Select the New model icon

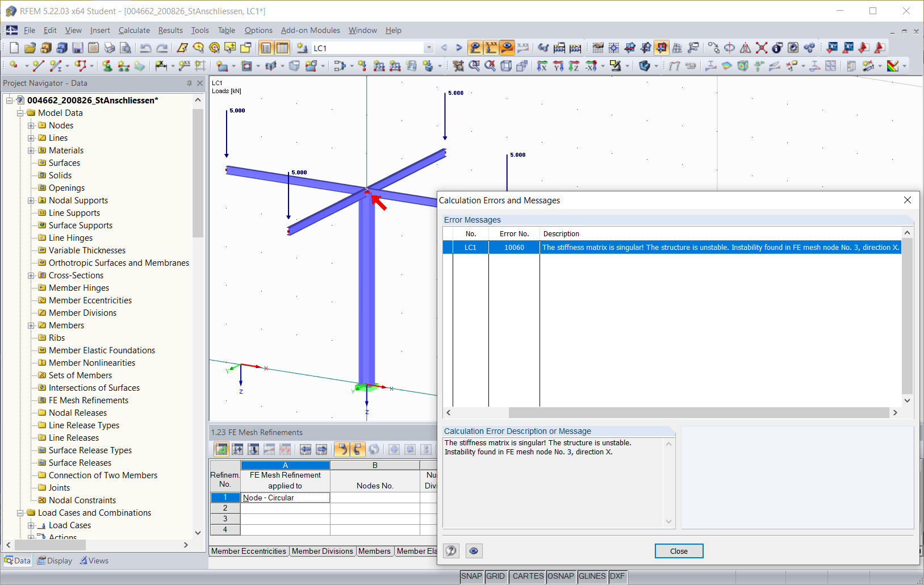(14, 48)
